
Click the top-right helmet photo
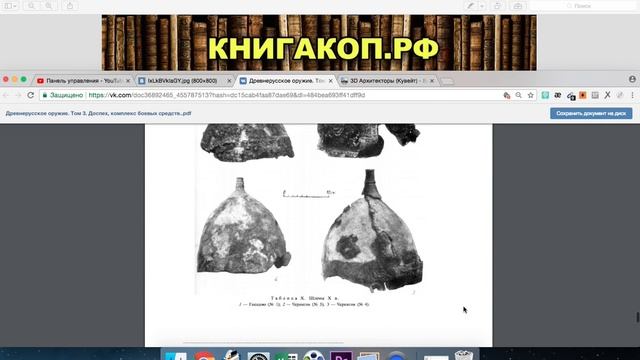tap(368, 140)
